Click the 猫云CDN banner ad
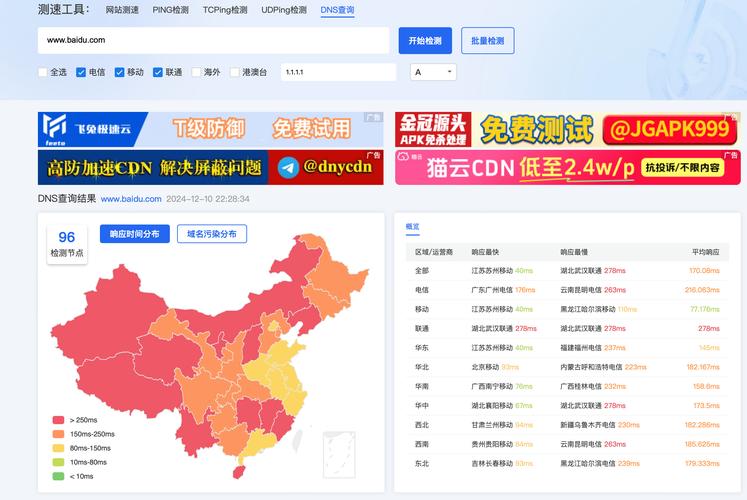This screenshot has height=500, width=747. 566,167
